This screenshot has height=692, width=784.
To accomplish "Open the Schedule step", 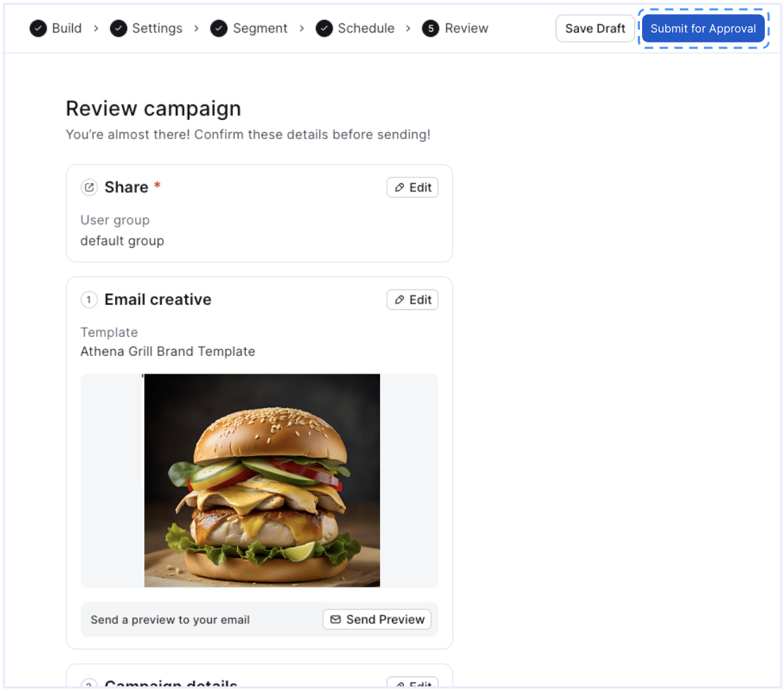I will click(x=366, y=28).
